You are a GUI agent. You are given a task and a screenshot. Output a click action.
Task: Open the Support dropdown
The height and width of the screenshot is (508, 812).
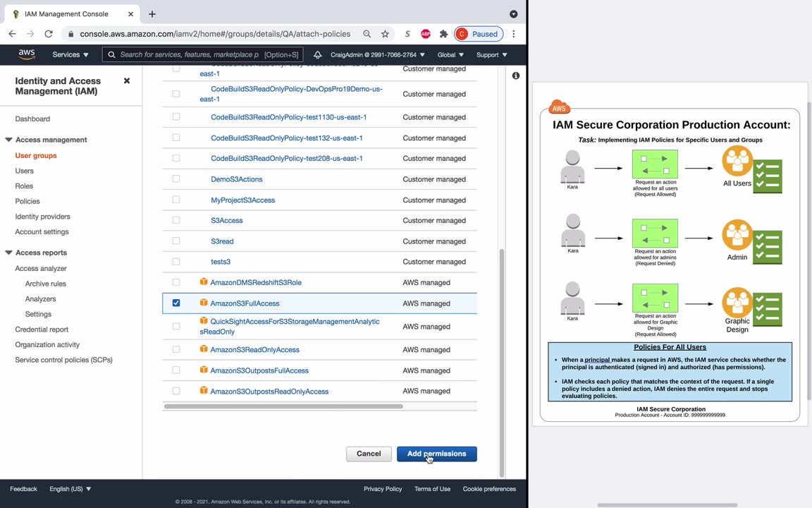click(491, 54)
